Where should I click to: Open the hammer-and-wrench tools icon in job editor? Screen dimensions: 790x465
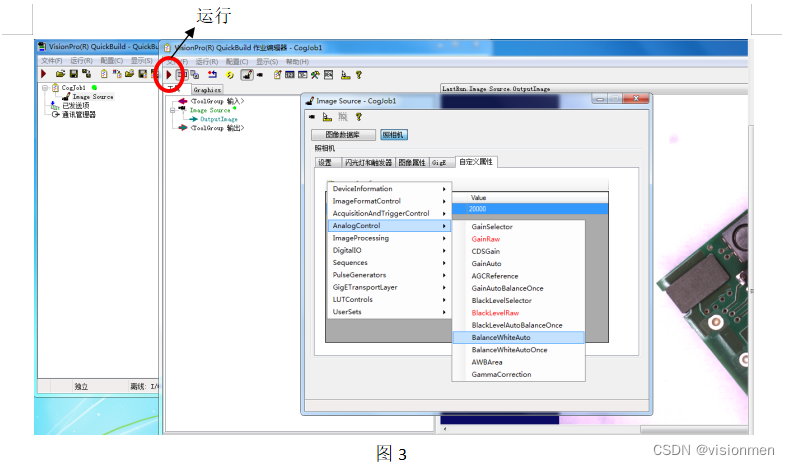(x=315, y=75)
